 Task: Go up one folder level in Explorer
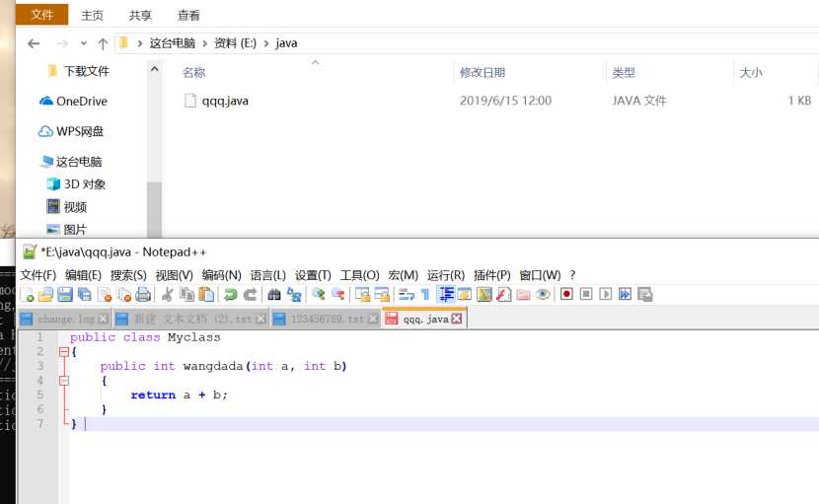(103, 43)
